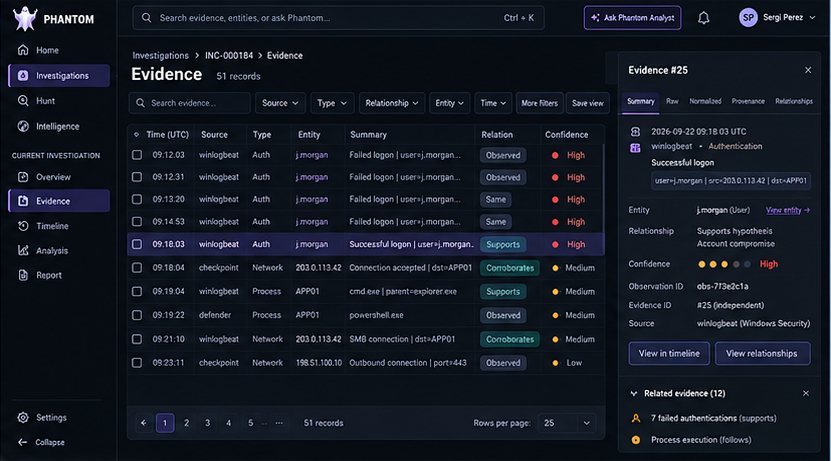Image resolution: width=831 pixels, height=461 pixels.
Task: Click the View entity arrow link
Action: (788, 210)
